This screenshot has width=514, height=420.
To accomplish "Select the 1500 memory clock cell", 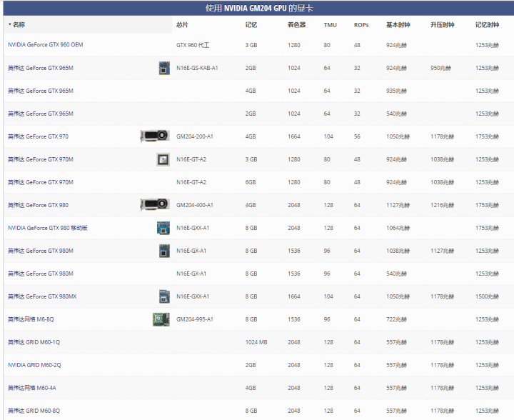I will click(x=487, y=296).
